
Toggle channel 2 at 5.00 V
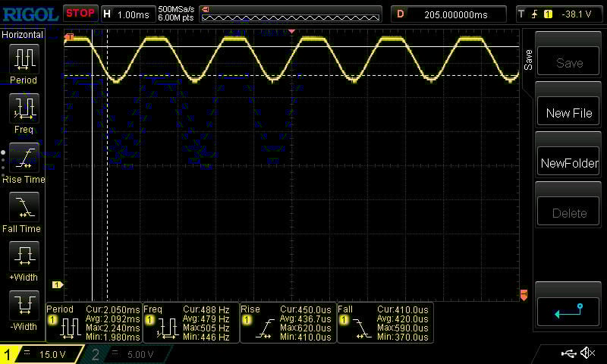coord(125,354)
